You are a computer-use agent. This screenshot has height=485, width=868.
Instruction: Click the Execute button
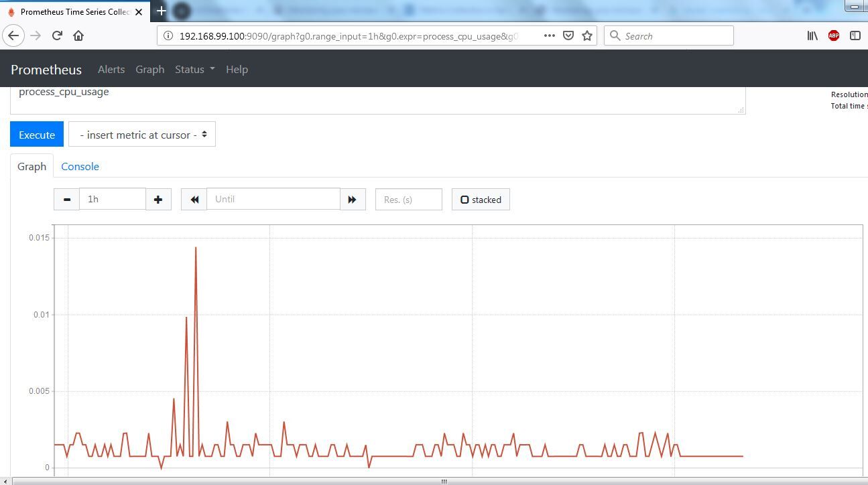click(36, 134)
